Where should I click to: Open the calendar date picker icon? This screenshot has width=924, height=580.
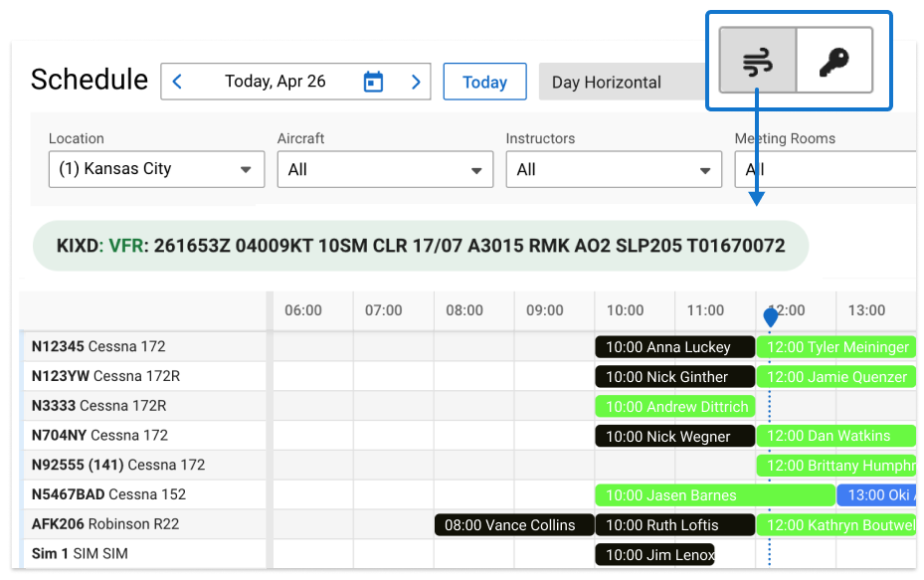coord(372,82)
